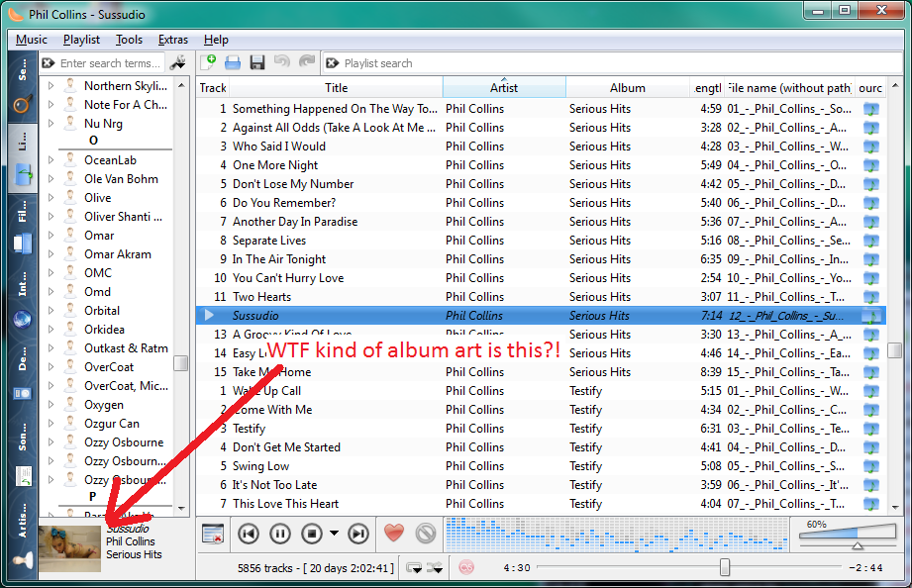Expand the Oxygen artist
Image resolution: width=912 pixels, height=588 pixels.
[x=51, y=404]
